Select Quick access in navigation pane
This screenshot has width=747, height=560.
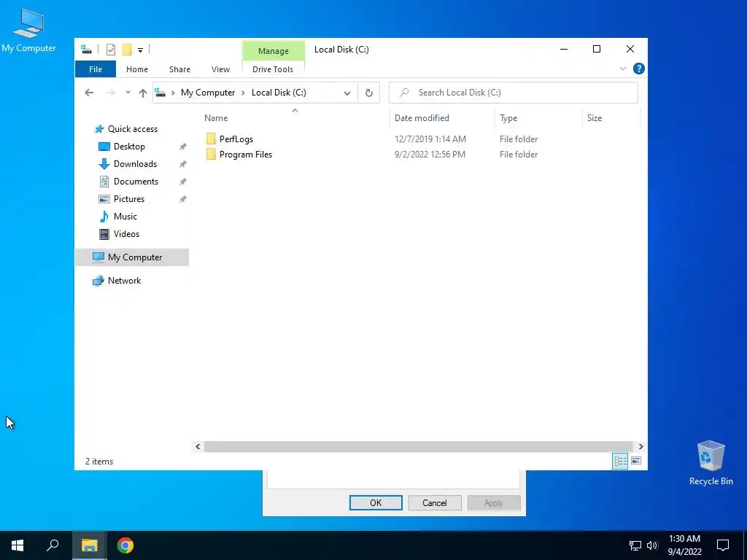click(133, 128)
